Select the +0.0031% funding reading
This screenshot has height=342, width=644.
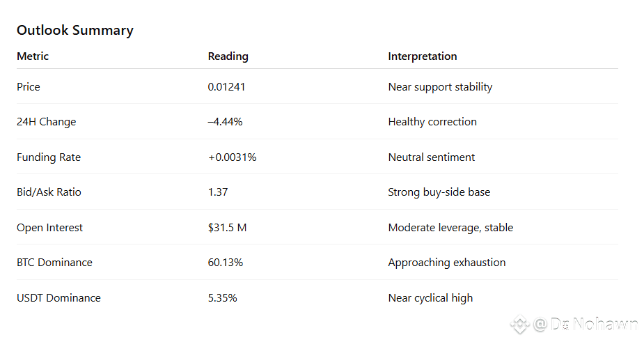tap(232, 157)
